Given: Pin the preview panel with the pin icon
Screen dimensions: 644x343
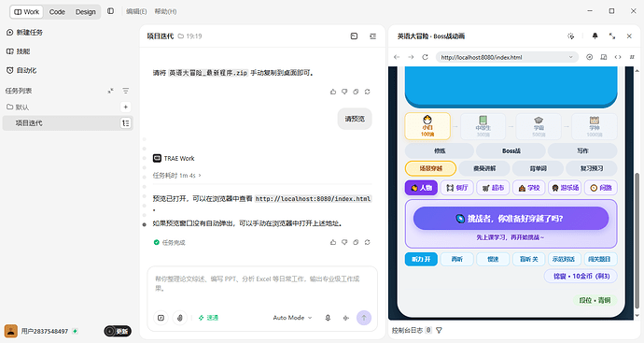Looking at the screenshot, I should (x=595, y=36).
